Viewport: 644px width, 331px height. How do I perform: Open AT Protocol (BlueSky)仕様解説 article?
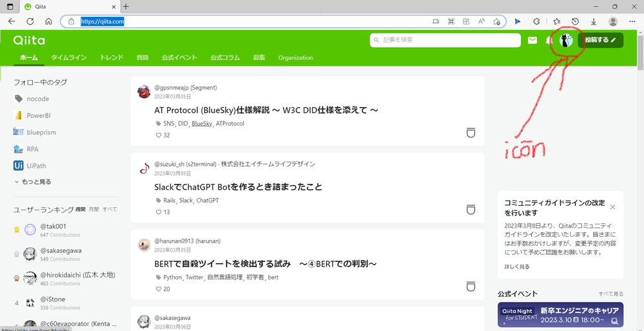[266, 110]
